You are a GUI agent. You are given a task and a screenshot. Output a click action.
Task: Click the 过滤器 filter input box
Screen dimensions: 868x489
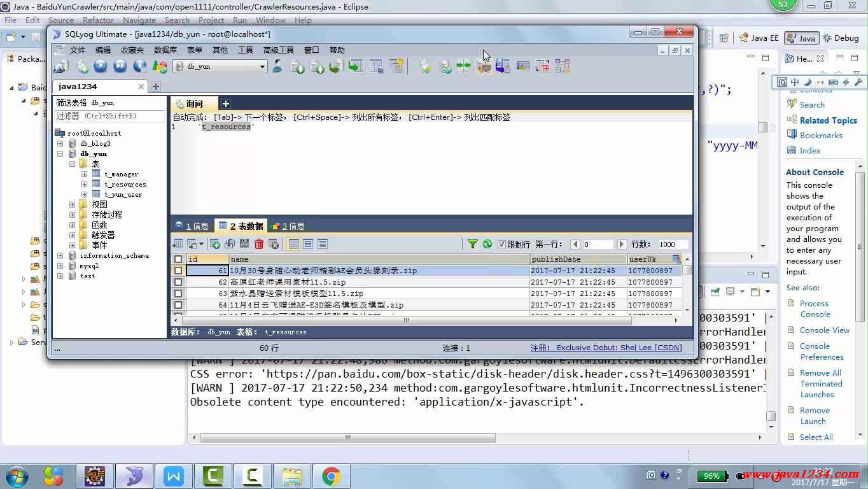click(109, 116)
